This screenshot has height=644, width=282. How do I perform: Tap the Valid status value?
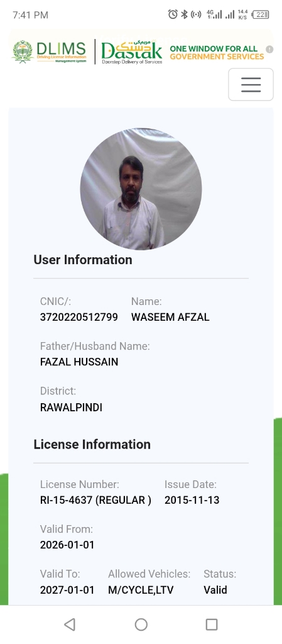click(x=215, y=590)
